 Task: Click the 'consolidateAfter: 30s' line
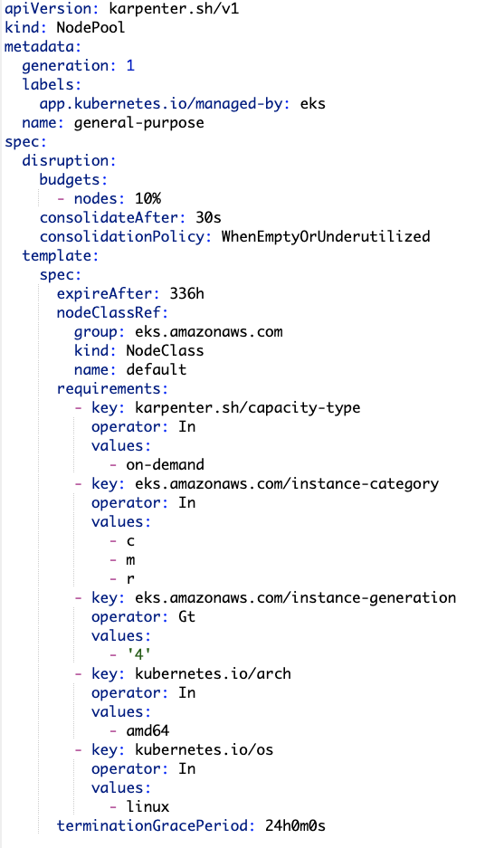[129, 217]
